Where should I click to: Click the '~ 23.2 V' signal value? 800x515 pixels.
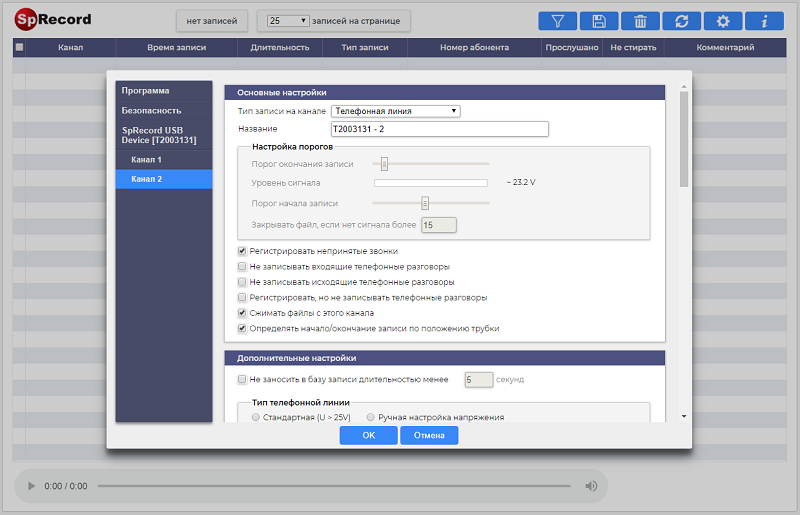(x=521, y=182)
